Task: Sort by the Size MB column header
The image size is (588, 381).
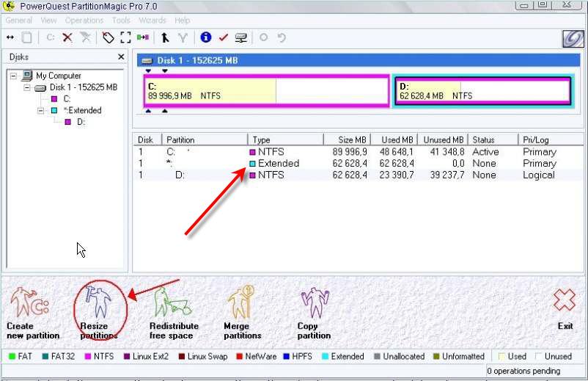Action: pyautogui.click(x=348, y=139)
